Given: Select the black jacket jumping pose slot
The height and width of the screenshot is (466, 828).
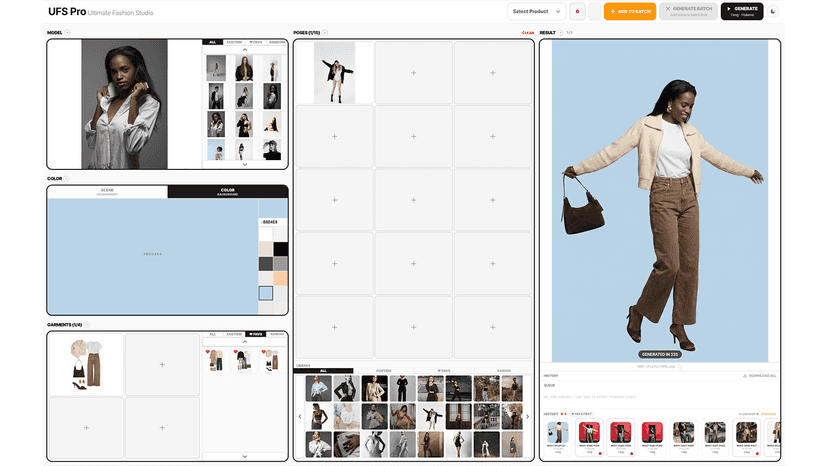Looking at the screenshot, I should click(334, 73).
